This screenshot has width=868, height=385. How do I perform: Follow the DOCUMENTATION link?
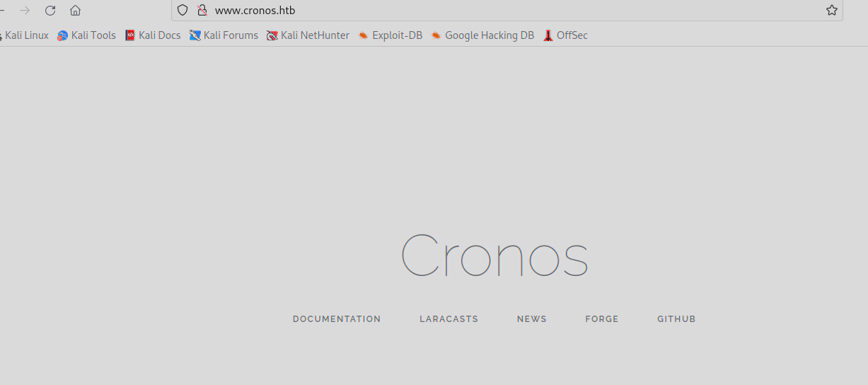tap(337, 319)
